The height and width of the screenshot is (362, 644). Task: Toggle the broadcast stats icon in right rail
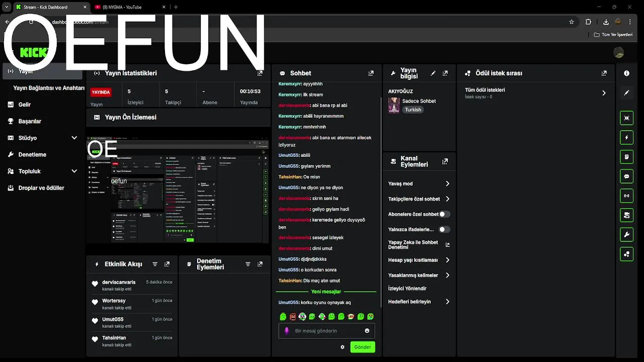point(626,196)
